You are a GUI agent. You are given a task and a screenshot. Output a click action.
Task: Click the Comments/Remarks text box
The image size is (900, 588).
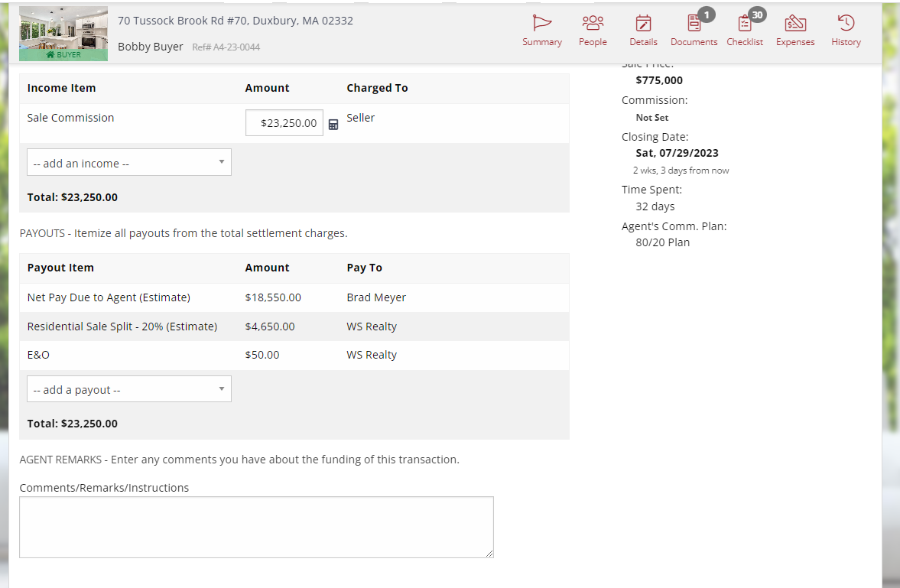(256, 527)
